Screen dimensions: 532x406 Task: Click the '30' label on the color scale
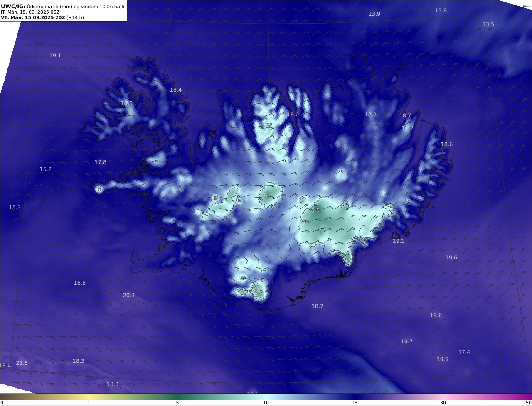coord(443,403)
